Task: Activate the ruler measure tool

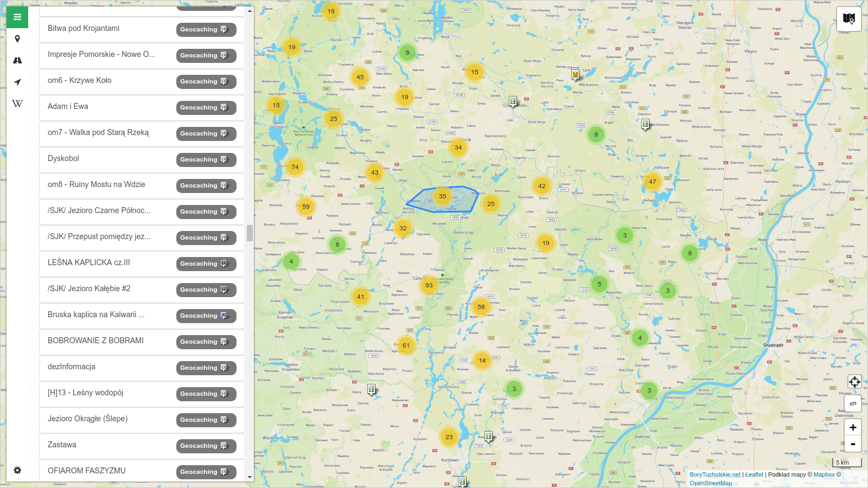Action: [853, 403]
